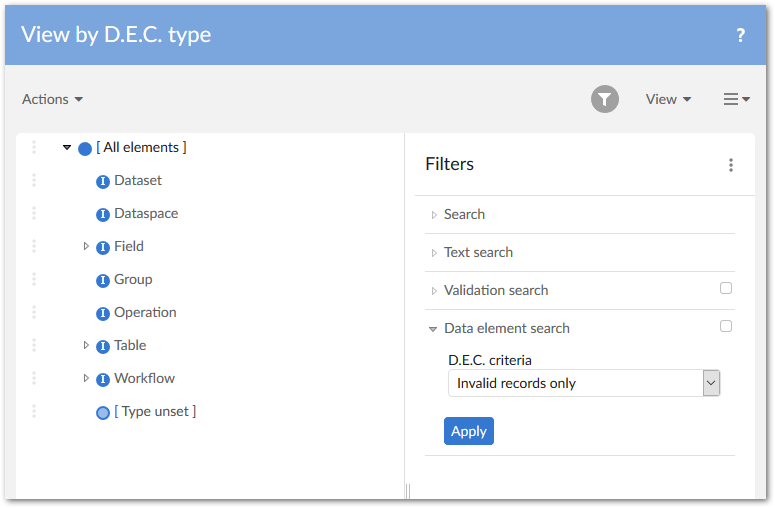The width and height of the screenshot is (775, 508).
Task: Collapse the All elements root node
Action: pos(67,148)
